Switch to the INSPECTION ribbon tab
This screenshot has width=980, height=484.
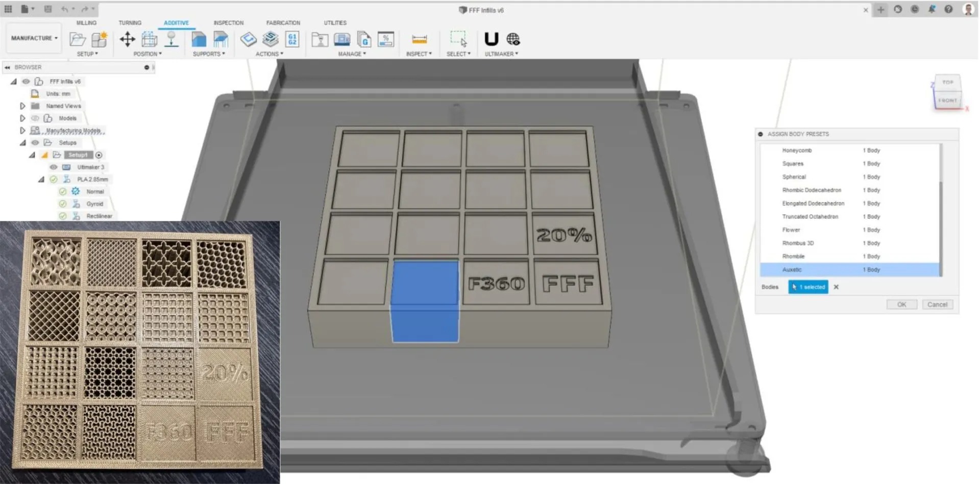[228, 23]
